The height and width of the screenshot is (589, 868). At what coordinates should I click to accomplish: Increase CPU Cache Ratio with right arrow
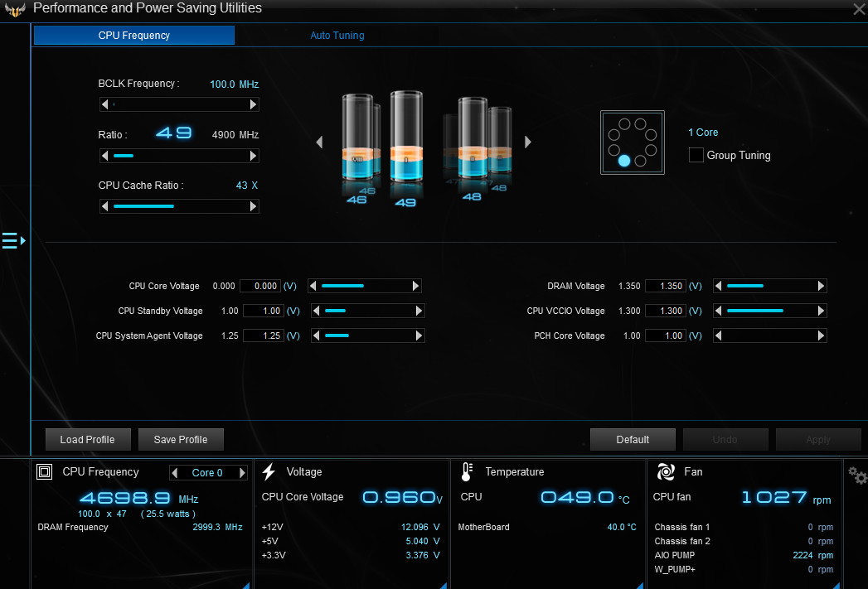point(253,206)
